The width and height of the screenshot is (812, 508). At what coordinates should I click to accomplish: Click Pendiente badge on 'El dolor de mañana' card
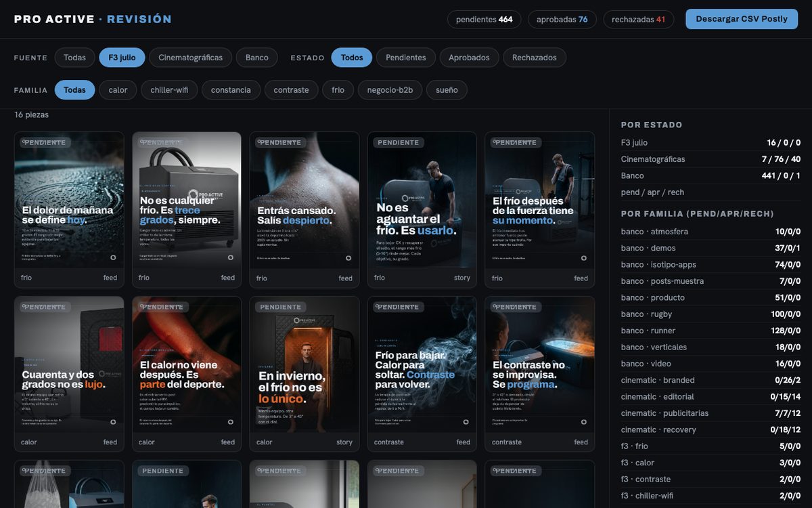[45, 143]
